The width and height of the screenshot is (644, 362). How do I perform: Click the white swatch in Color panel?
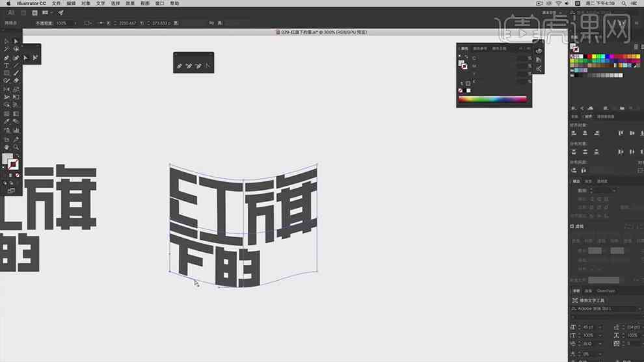[x=468, y=91]
